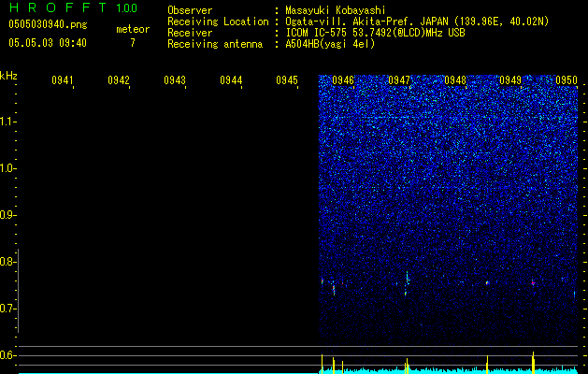Screen dimensions: 588x374
Task: Select the file name 0505030940.png
Action: [48, 24]
